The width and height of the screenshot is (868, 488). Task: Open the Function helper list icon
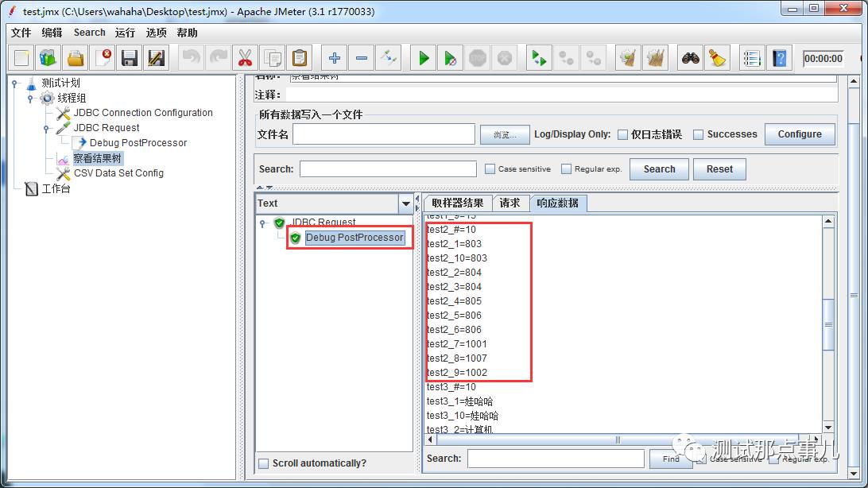(x=752, y=57)
